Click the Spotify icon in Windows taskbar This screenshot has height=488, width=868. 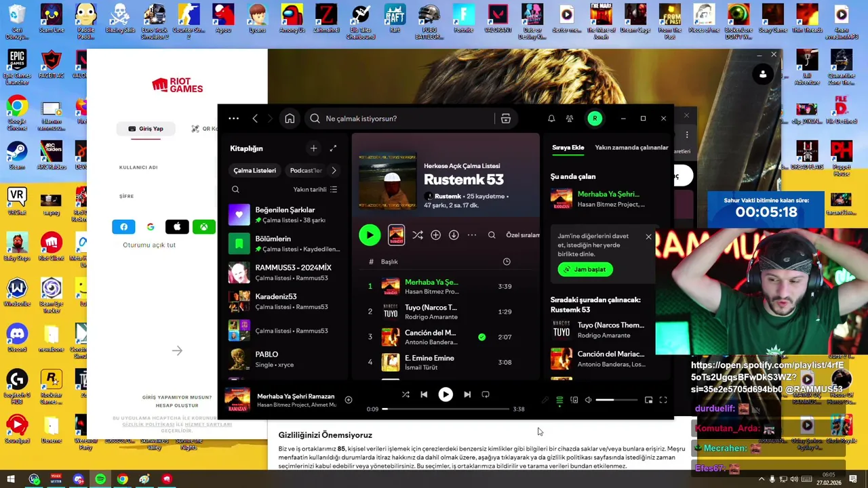tap(100, 479)
